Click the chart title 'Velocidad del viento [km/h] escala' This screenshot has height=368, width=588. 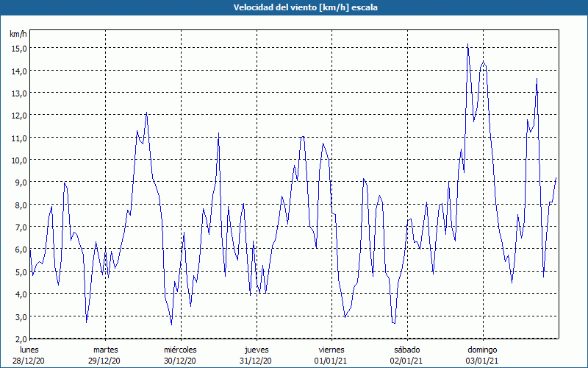click(305, 7)
